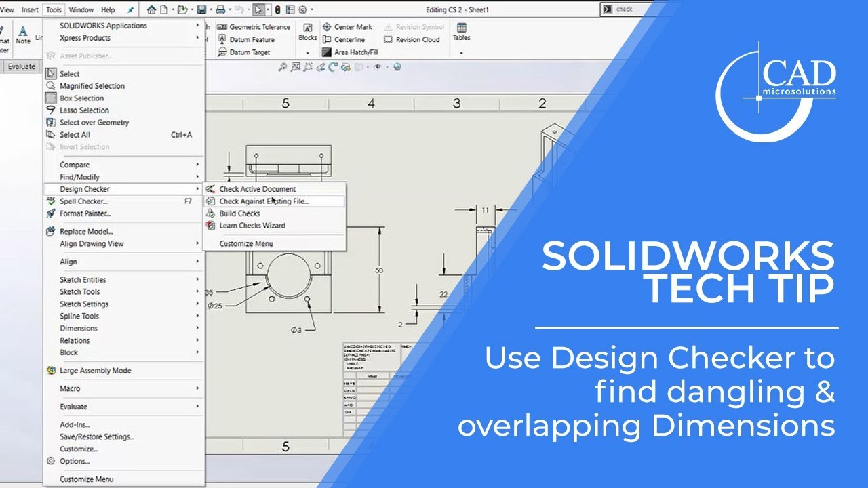Insert a Note annotation
868x488 pixels.
click(23, 35)
